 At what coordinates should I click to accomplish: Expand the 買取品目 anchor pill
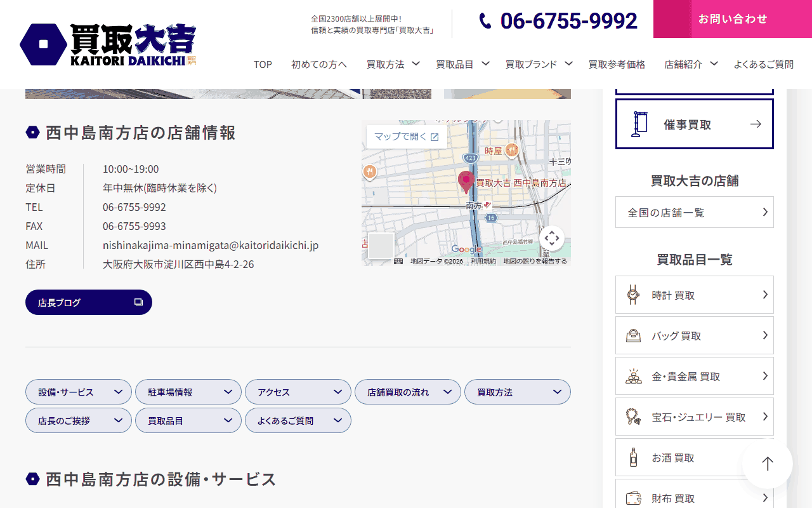pos(188,420)
